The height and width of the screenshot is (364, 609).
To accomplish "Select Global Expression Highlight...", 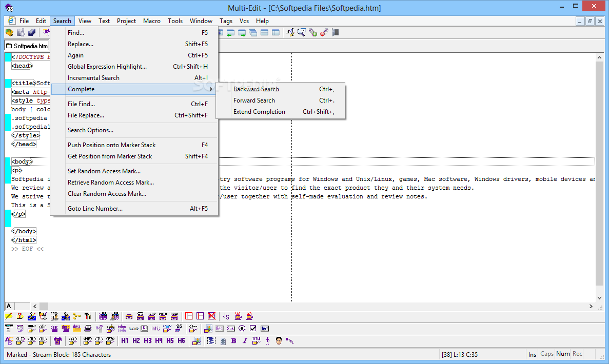I will pos(134,66).
